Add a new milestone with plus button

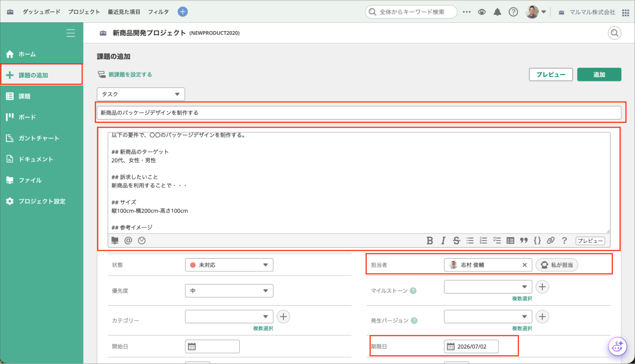[x=542, y=287]
